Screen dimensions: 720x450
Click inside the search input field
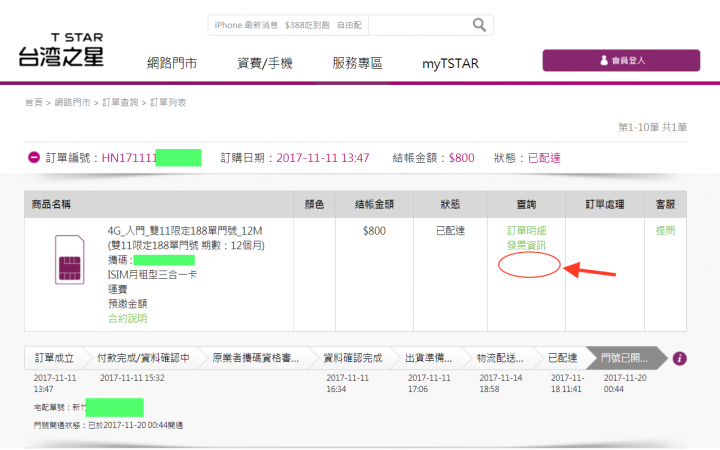pyautogui.click(x=420, y=25)
